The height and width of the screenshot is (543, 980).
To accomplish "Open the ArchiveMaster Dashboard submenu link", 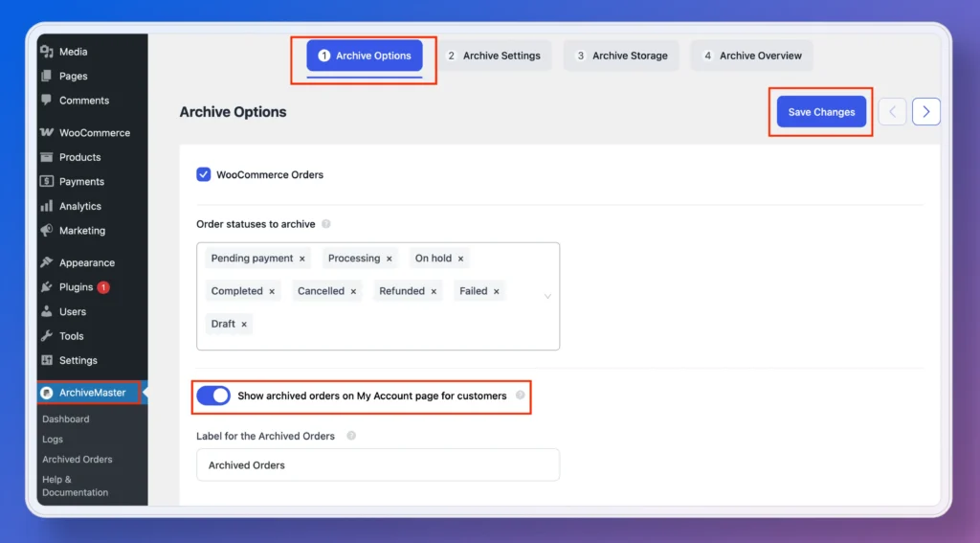I will click(x=66, y=419).
